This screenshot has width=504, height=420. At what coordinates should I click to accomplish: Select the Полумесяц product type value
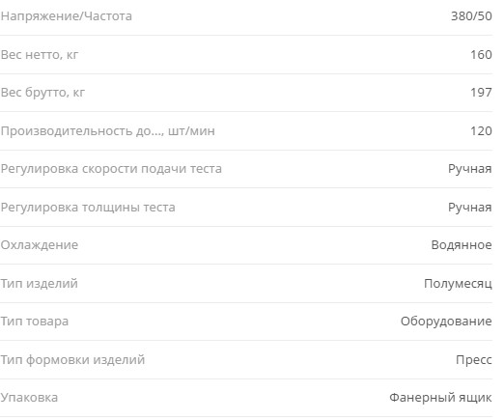pos(458,284)
